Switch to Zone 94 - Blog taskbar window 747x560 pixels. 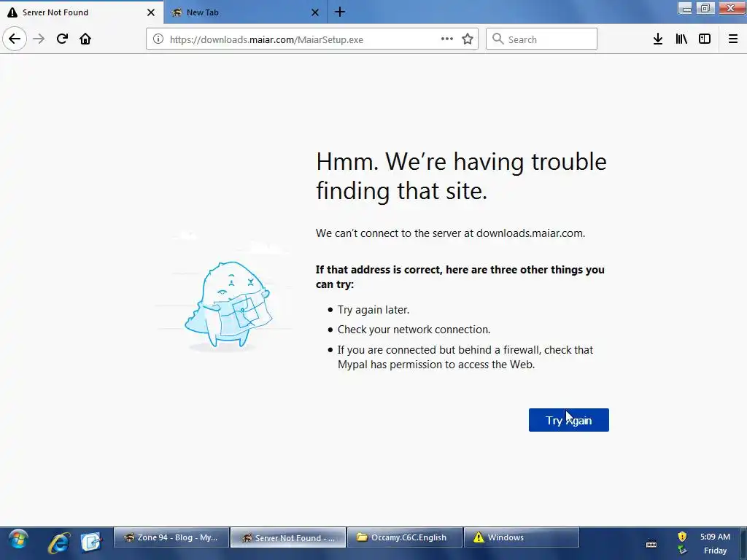pos(171,537)
